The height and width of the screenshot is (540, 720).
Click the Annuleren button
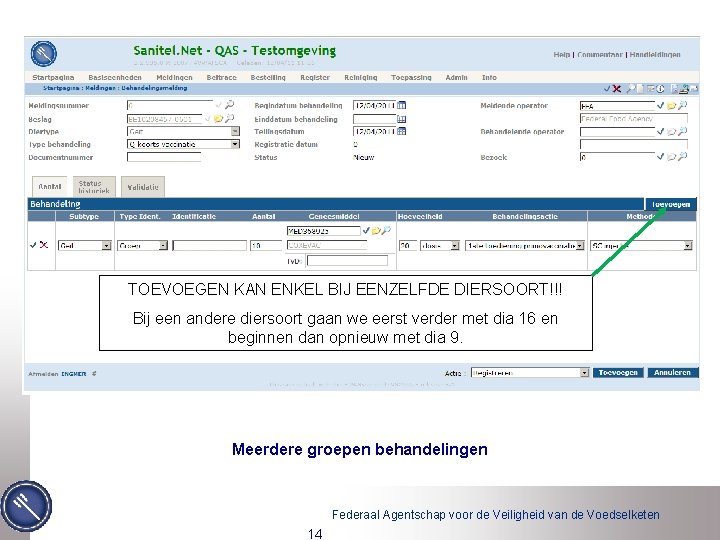[672, 372]
